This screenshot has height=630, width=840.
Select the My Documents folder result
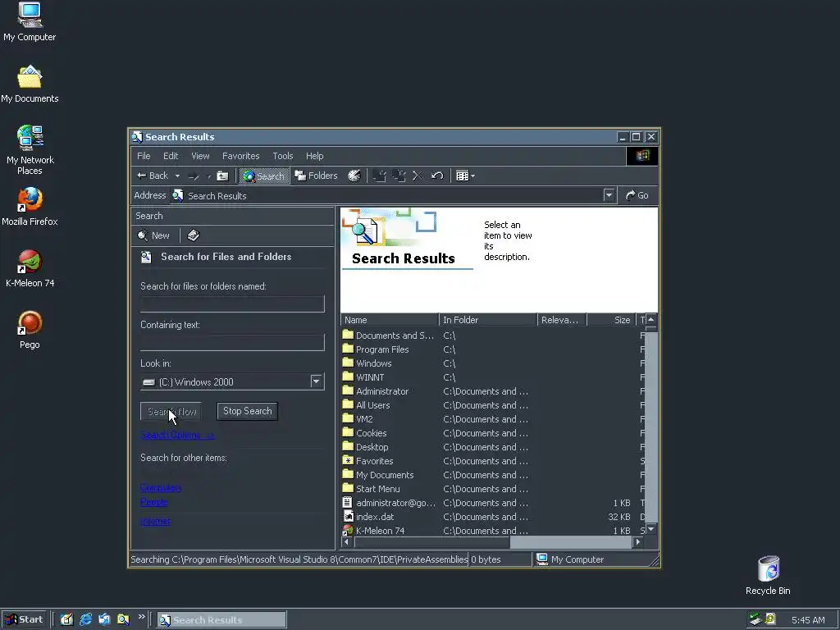[378, 475]
